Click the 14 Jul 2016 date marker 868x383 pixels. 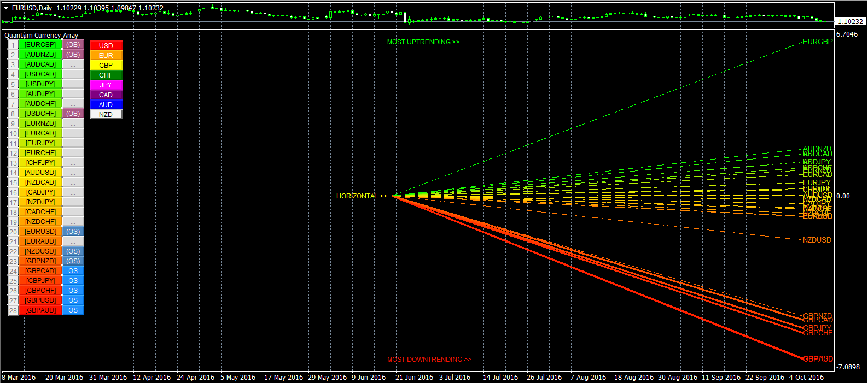click(x=500, y=377)
